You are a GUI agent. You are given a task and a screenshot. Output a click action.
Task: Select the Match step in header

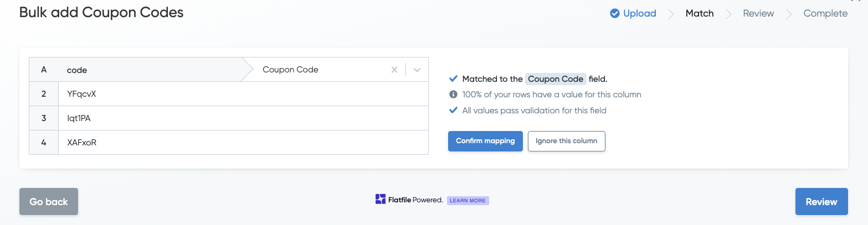(x=700, y=13)
